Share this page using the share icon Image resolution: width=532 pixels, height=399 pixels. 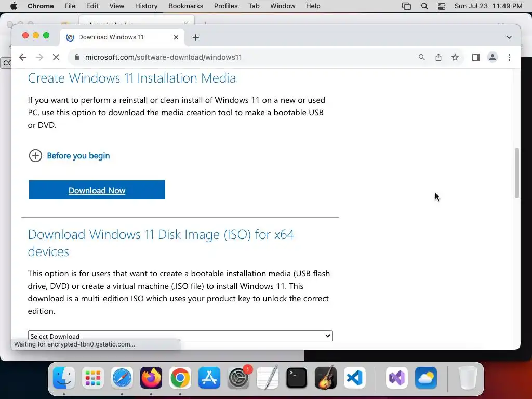pyautogui.click(x=438, y=57)
